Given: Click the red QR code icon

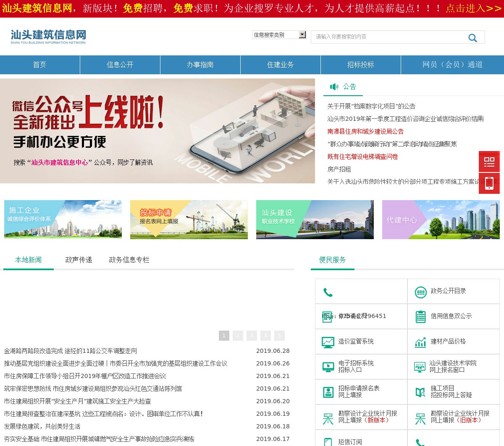Looking at the screenshot, I should [489, 162].
